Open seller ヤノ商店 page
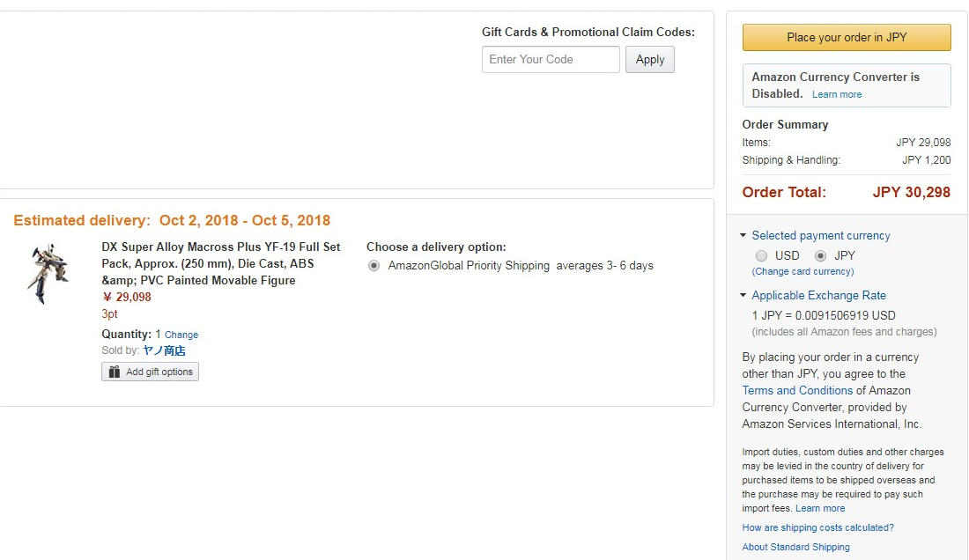The image size is (969, 560). click(x=164, y=350)
